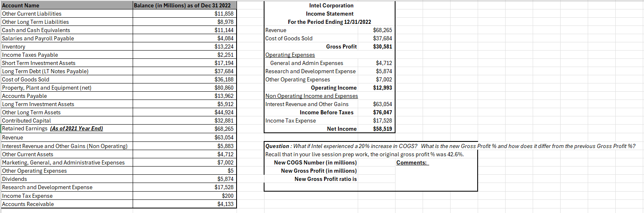
Task: Select the $36,188 balance value
Action: pos(185,79)
